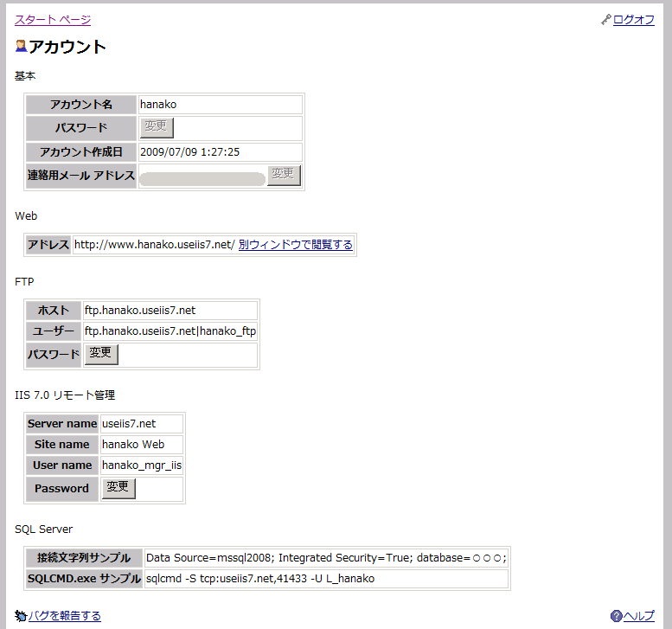The width and height of the screenshot is (672, 629).
Task: Click the bug icon at bottom left
Action: [21, 616]
